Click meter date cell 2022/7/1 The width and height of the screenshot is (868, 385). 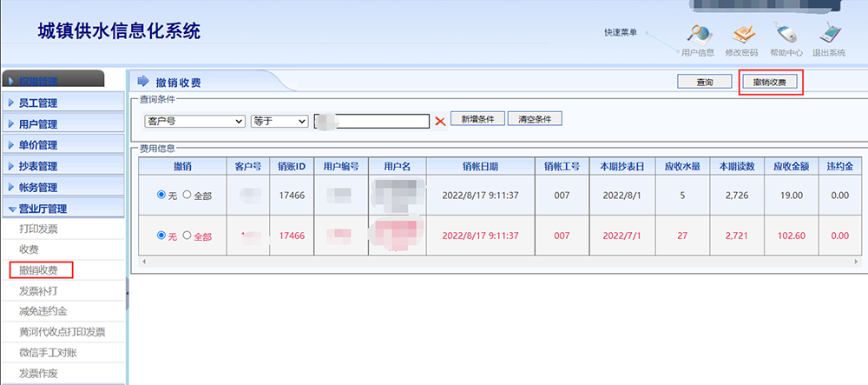(624, 236)
